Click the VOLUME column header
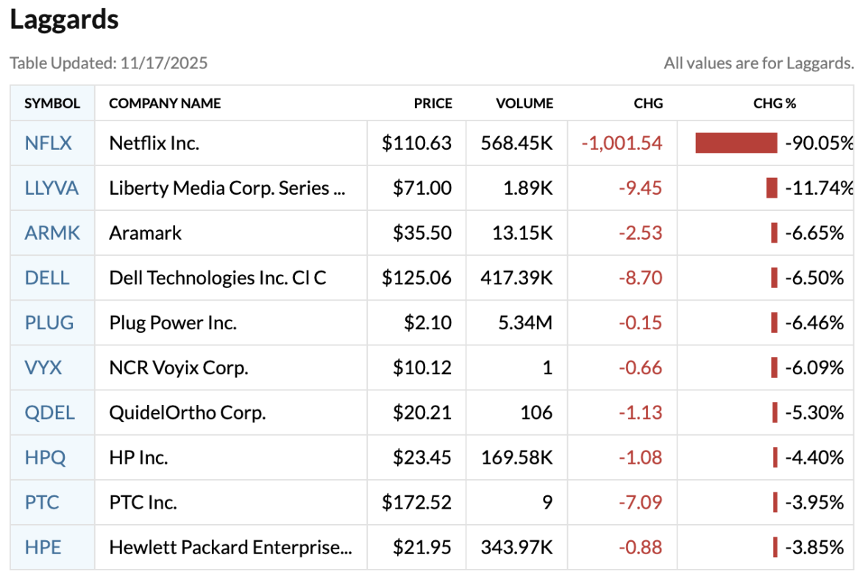The height and width of the screenshot is (588, 868). click(524, 104)
